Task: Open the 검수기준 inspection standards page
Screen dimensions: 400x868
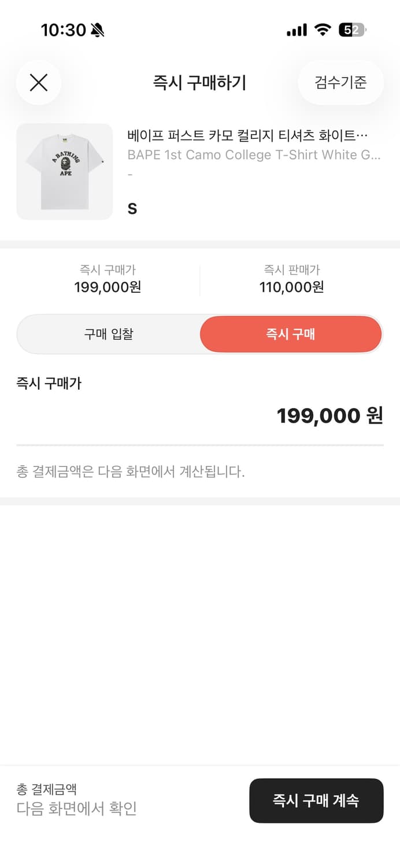Action: (x=340, y=83)
